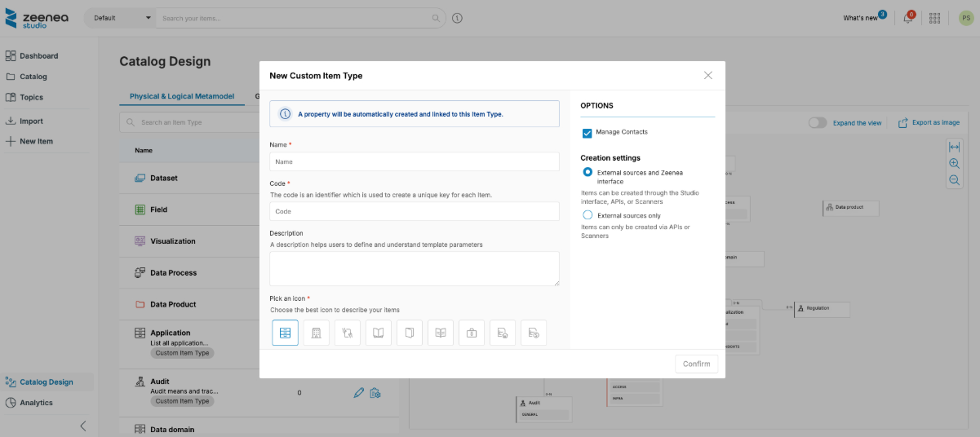Select the plug connector icon
Viewport: 980px width, 437px height.
(348, 333)
